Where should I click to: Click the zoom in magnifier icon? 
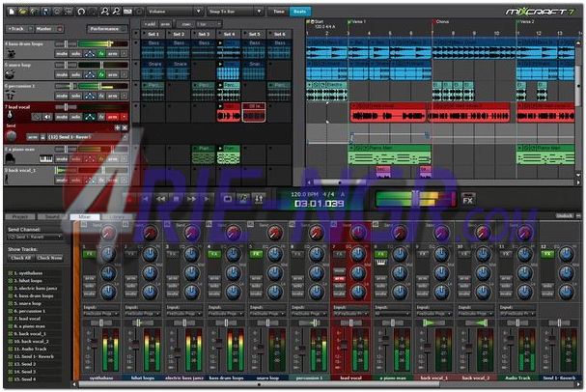[x=104, y=12]
